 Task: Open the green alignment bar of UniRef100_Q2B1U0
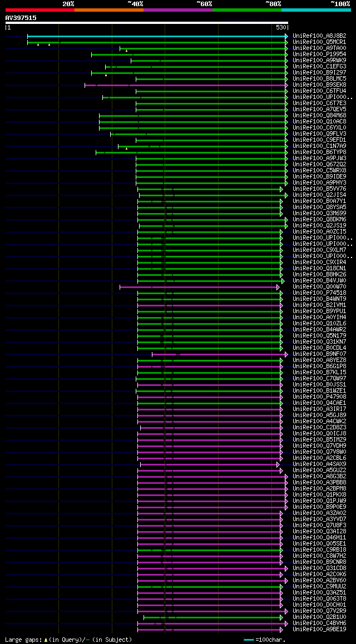point(213,617)
